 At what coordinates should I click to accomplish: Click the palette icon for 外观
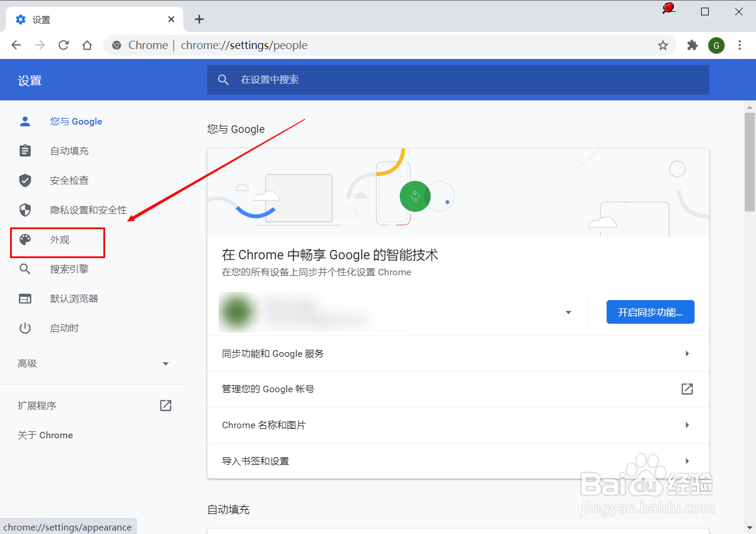[x=25, y=239]
